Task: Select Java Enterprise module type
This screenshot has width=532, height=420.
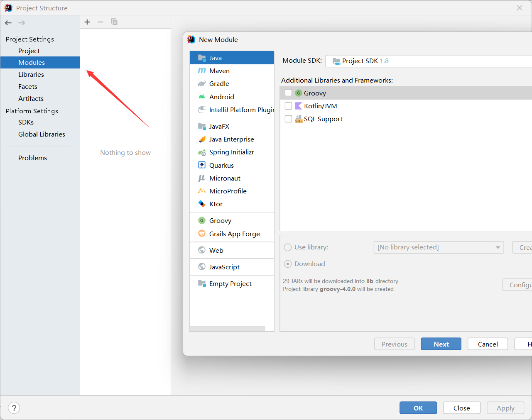Action: click(232, 139)
